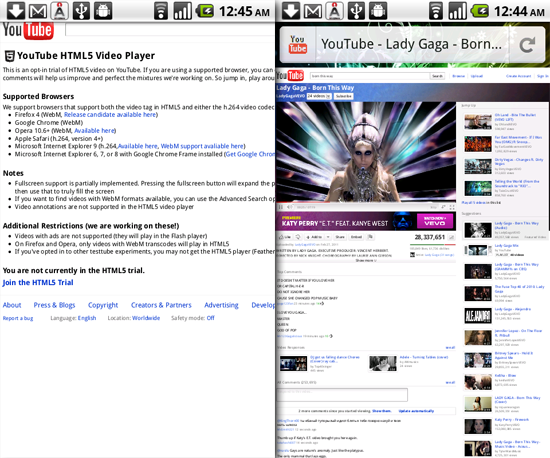Tap the Android debug icon in left status bar
Screen dimensions: 550x458
point(103,11)
